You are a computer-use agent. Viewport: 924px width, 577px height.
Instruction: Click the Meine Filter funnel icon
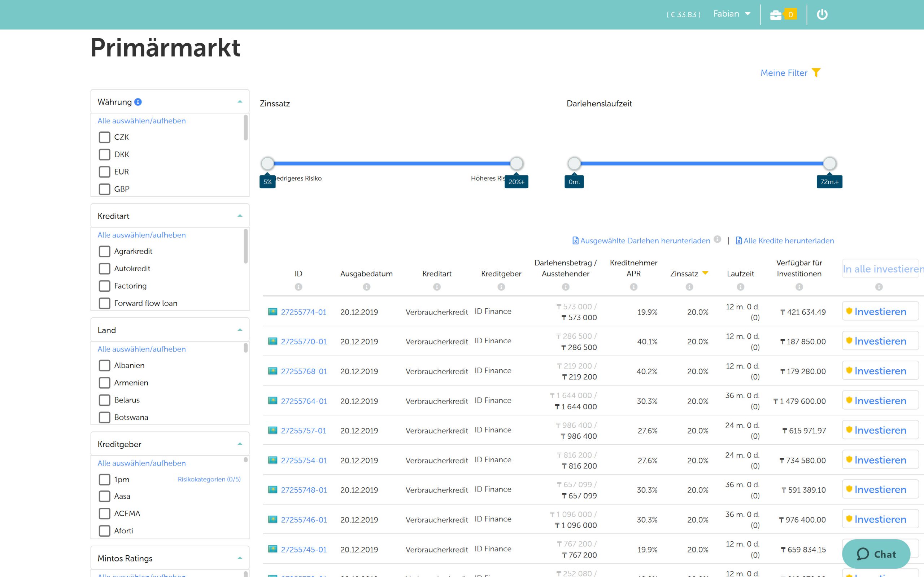(x=816, y=72)
